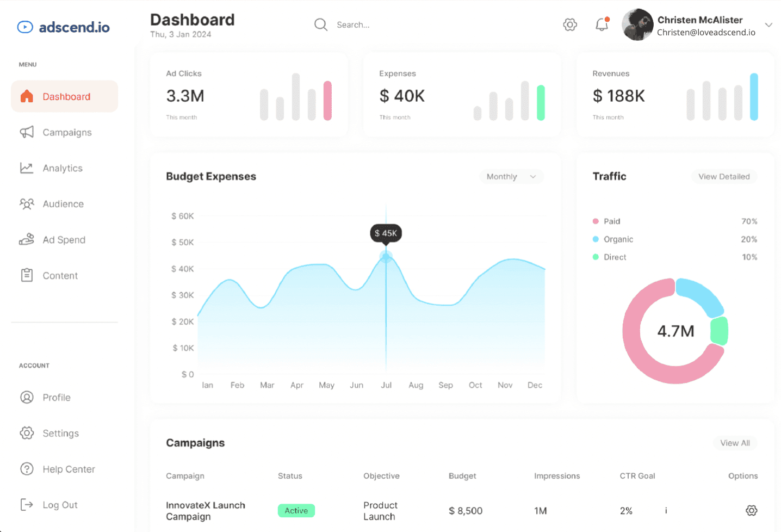Screen dimensions: 781x532
Task: Open settings gear in top header
Action: [x=570, y=24]
